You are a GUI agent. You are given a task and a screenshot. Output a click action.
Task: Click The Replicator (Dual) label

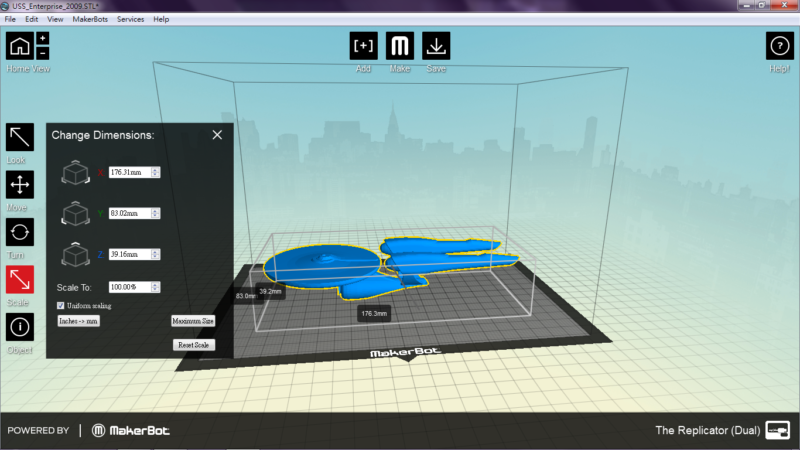coord(708,430)
